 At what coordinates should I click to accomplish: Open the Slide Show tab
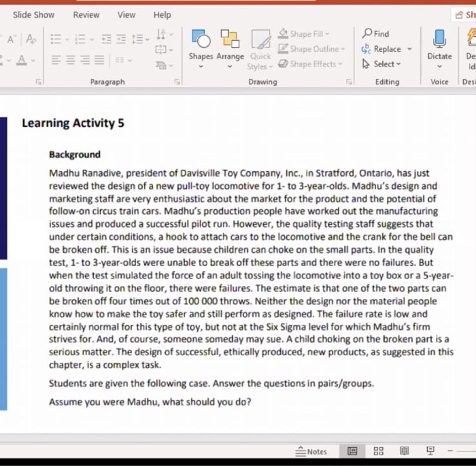coord(34,15)
